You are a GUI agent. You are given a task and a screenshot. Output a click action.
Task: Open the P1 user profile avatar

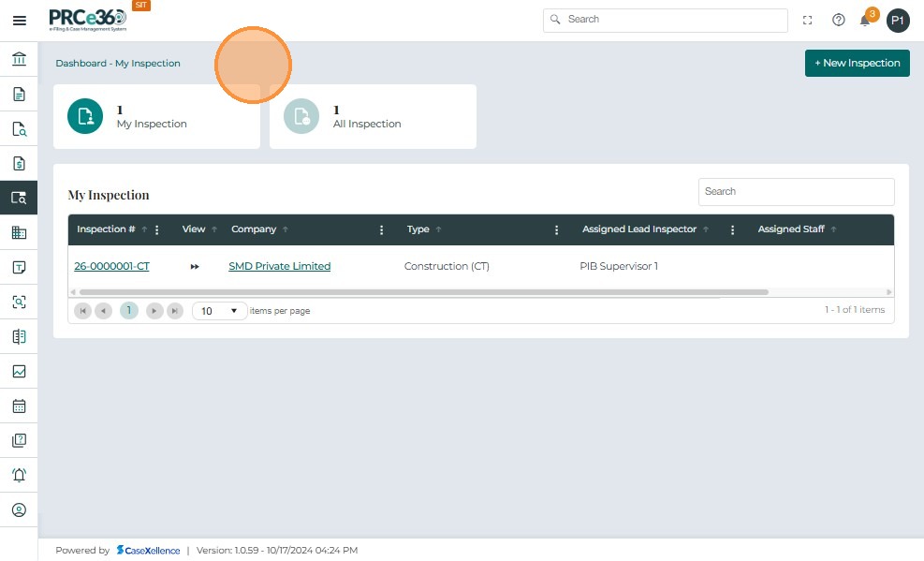tap(898, 21)
